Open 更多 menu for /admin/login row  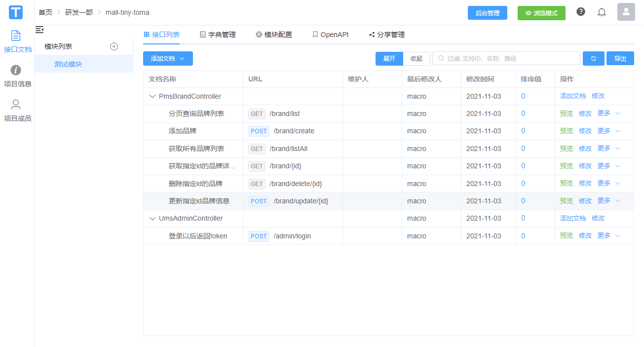[608, 235]
